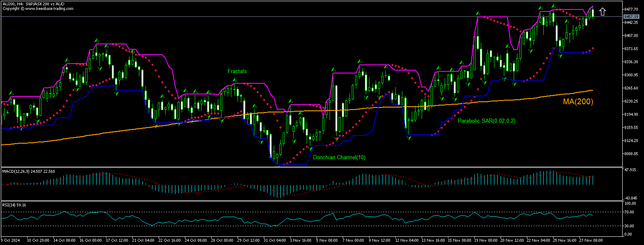This screenshot has width=644, height=245.
Task: Select the Donchian Channel(10) label
Action: click(x=339, y=157)
